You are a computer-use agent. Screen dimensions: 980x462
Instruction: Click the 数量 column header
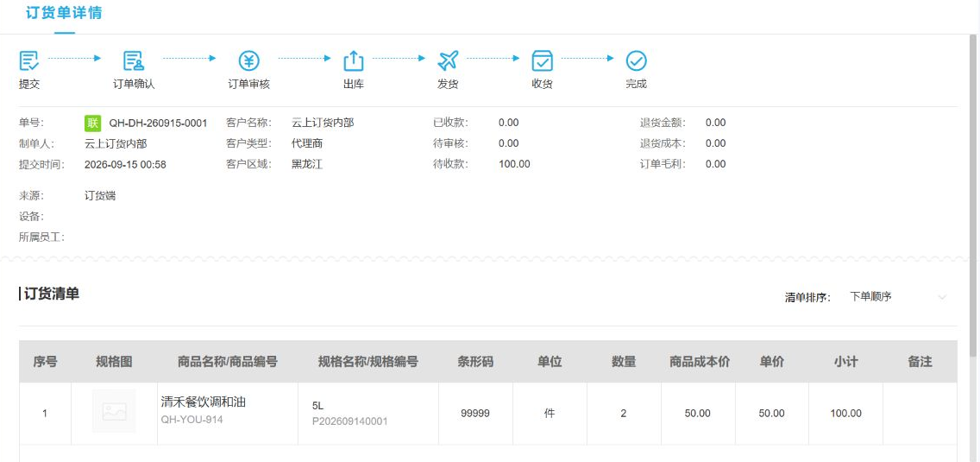click(x=624, y=361)
